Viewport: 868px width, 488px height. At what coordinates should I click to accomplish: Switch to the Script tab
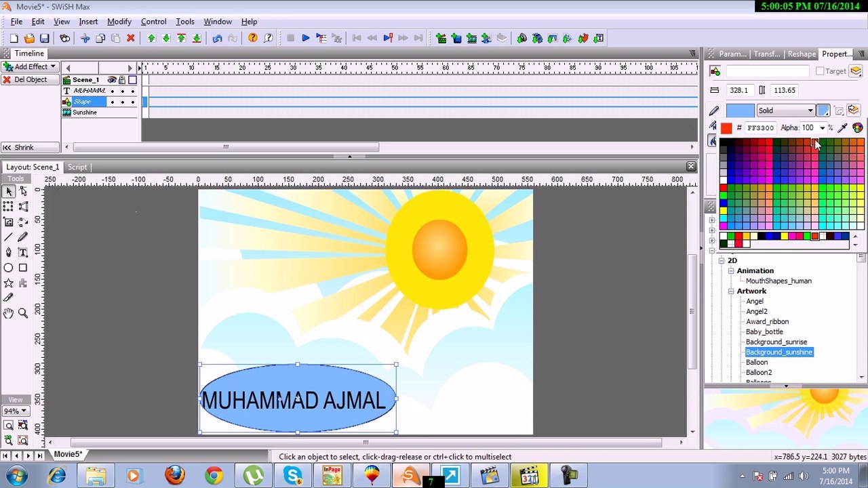pos(77,167)
